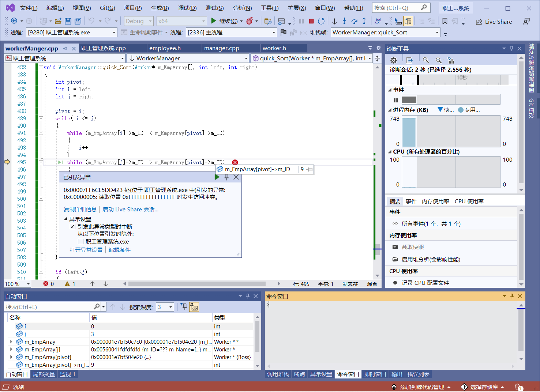Viewport: 540px width, 392px height.
Task: Open the WorkerManager class scope dropdown
Action: pos(188,58)
